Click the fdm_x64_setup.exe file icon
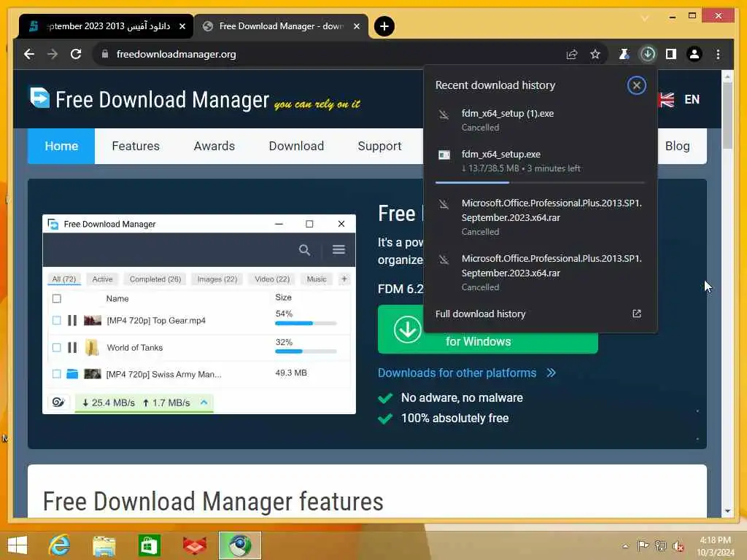This screenshot has height=560, width=747. coord(444,155)
